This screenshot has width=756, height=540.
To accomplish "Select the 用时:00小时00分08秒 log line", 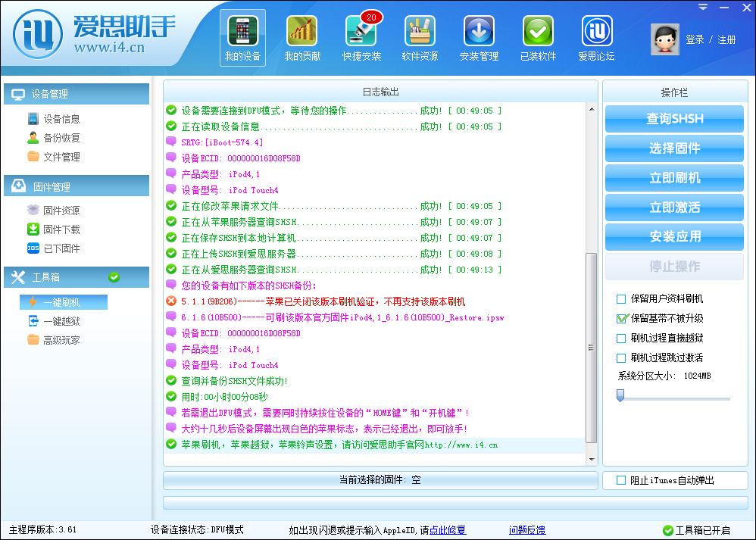I will (374, 397).
